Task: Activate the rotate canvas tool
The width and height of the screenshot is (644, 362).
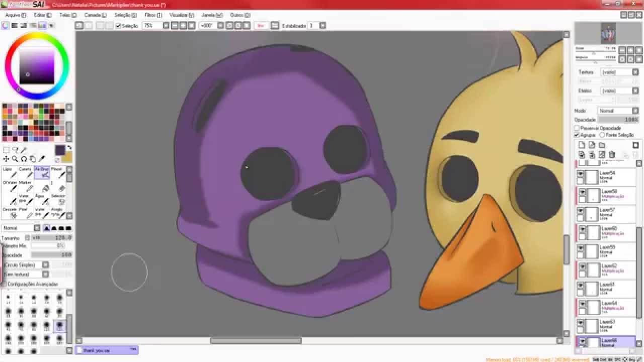Action: point(24,159)
